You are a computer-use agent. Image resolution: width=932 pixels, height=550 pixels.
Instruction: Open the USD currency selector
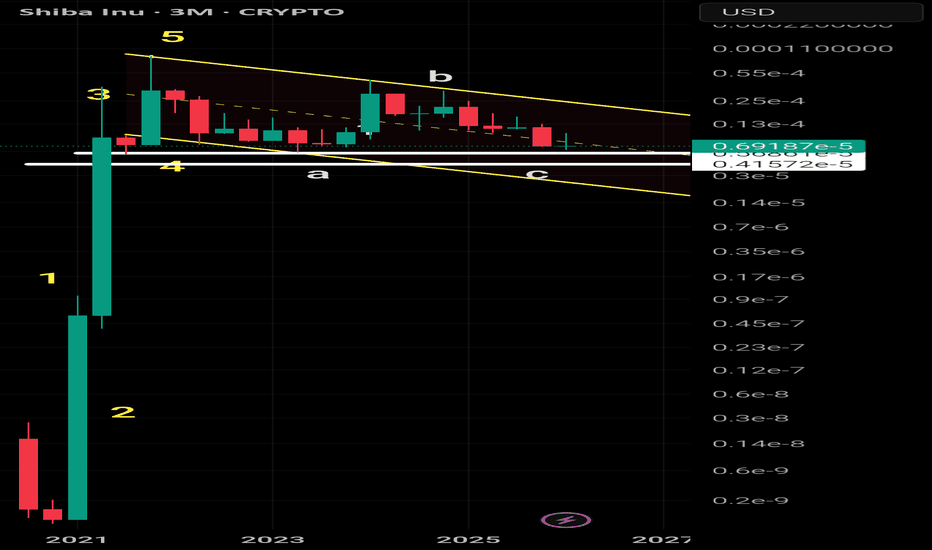[811, 12]
